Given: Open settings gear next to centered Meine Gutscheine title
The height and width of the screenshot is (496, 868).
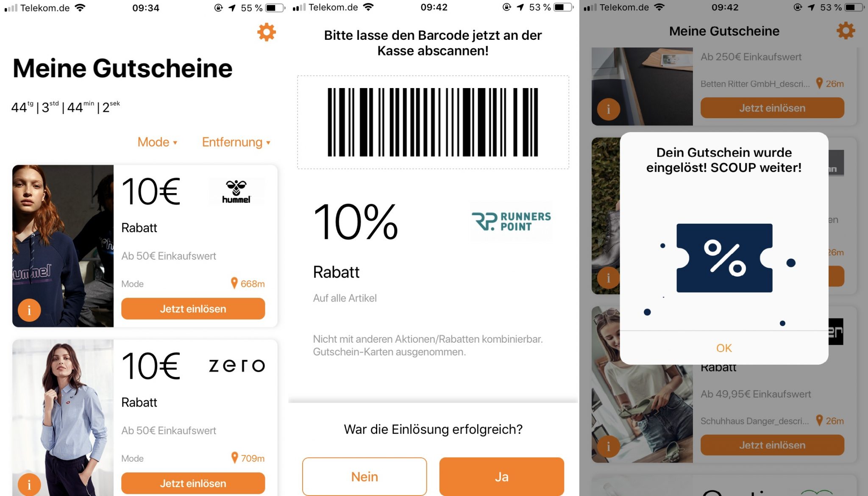Looking at the screenshot, I should [846, 30].
